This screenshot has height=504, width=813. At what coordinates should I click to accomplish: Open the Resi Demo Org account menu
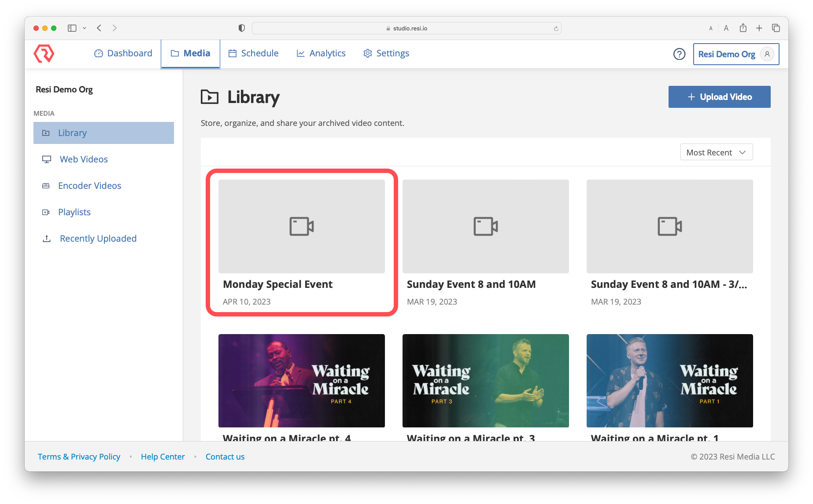pyautogui.click(x=736, y=54)
